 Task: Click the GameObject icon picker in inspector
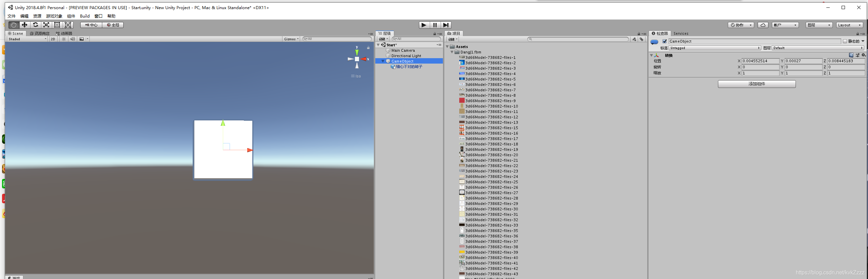pos(654,42)
